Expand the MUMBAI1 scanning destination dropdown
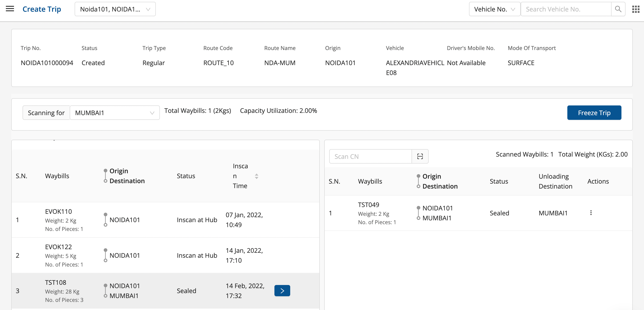644x310 pixels. click(x=115, y=113)
